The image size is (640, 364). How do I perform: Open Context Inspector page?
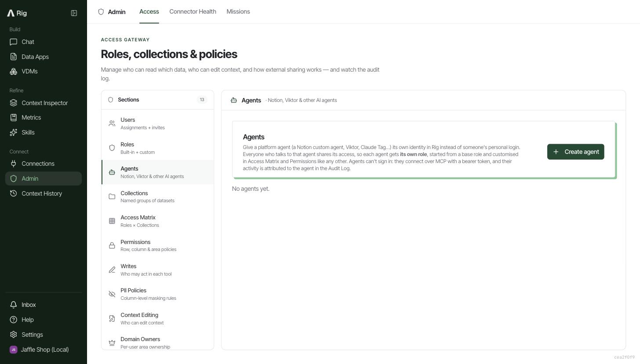coord(44,103)
